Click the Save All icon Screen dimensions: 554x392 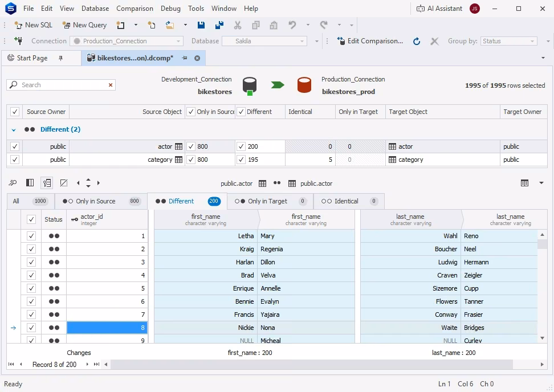[219, 25]
